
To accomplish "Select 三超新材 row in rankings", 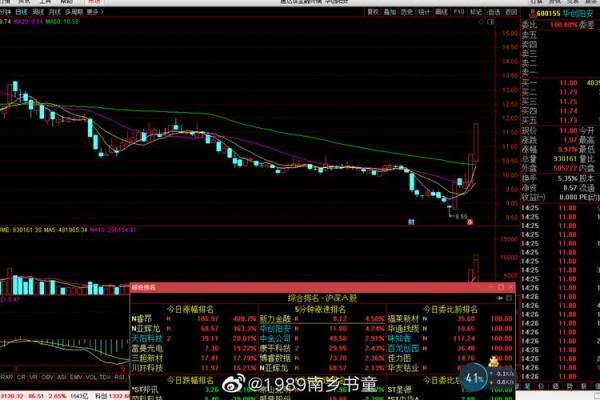I will tap(194, 358).
